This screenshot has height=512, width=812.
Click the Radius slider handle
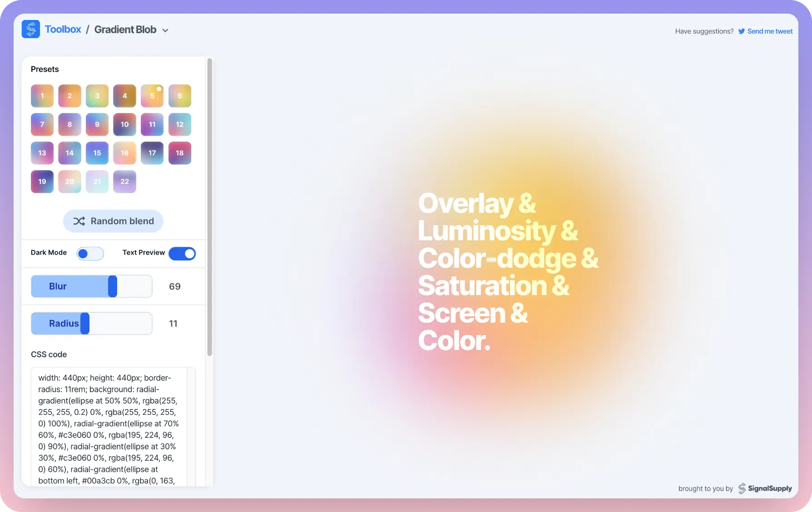pyautogui.click(x=85, y=324)
